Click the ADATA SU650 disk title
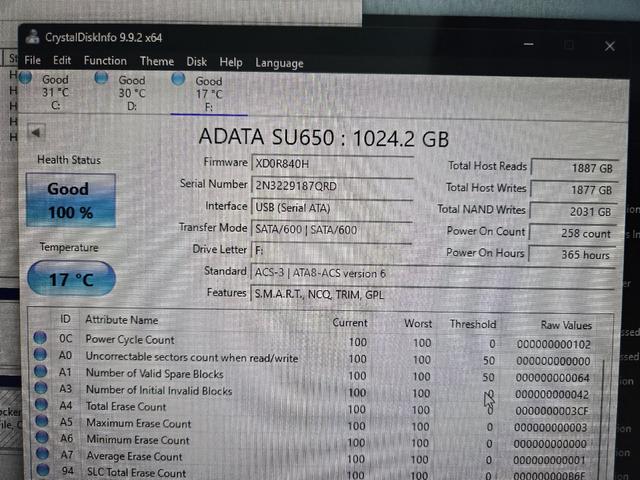Screen dimensions: 640x480 tap(324, 138)
